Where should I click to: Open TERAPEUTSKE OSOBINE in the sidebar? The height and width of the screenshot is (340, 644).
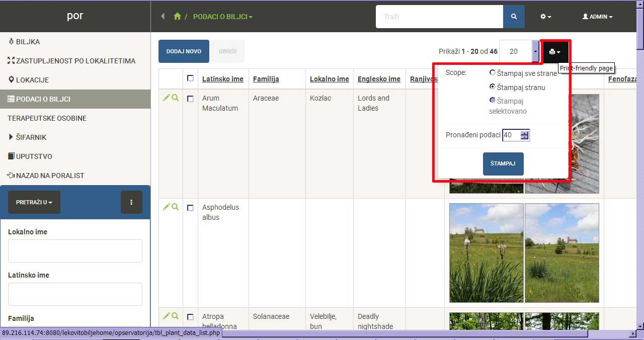47,118
